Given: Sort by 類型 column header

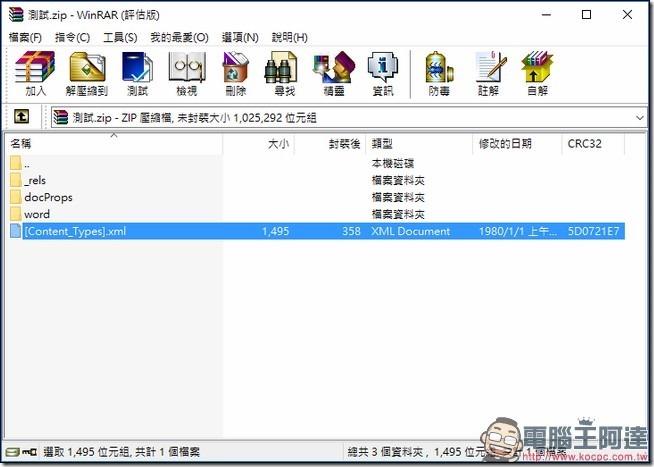Looking at the screenshot, I should 419,144.
